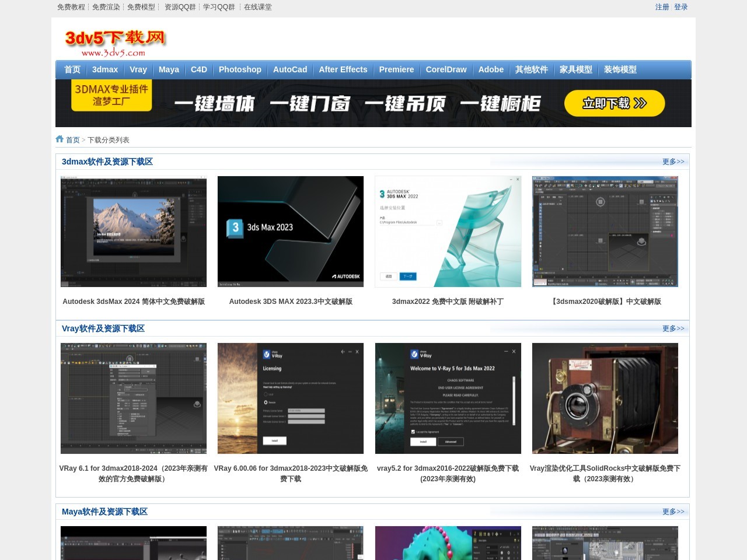Open Vray渲染优化工具SolidRocks link
The height and width of the screenshot is (560, 747).
tap(605, 474)
